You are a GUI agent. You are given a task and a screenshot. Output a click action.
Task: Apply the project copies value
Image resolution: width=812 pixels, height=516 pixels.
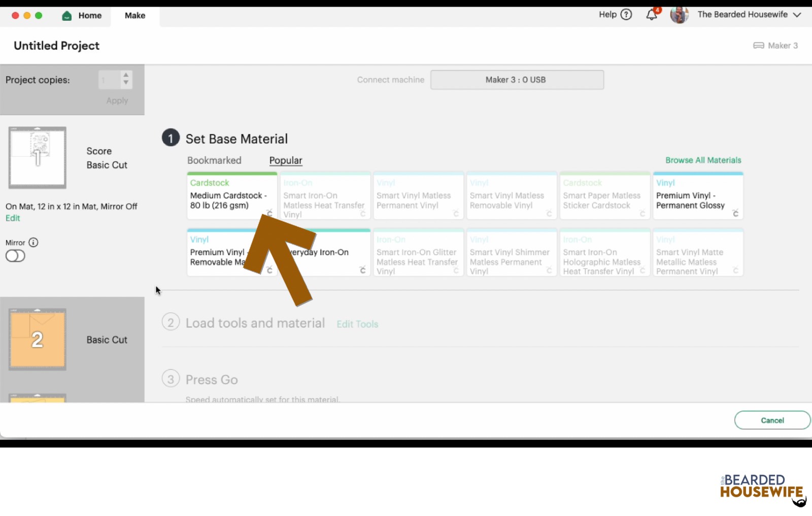coord(117,100)
